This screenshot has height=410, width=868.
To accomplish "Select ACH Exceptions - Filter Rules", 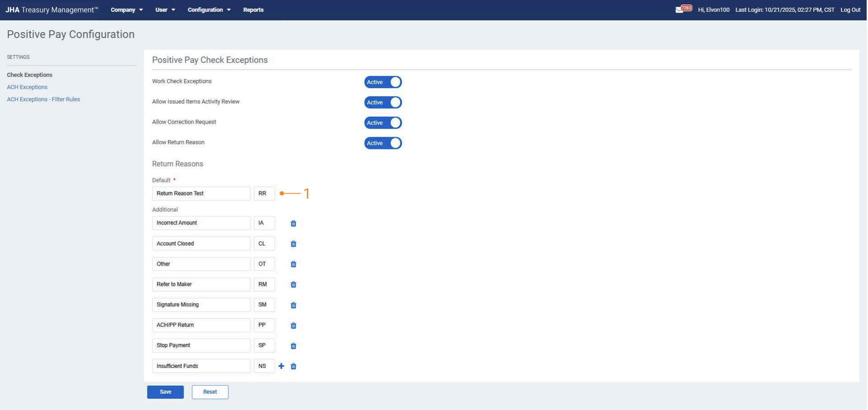I will 43,99.
